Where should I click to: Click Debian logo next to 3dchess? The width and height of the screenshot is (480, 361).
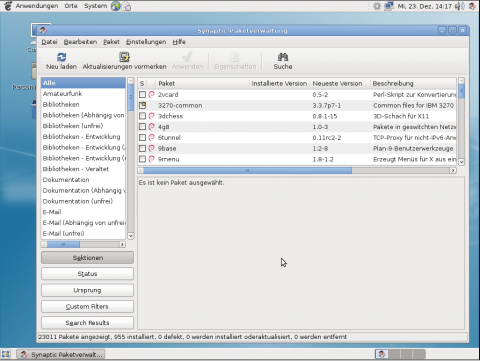tap(152, 116)
